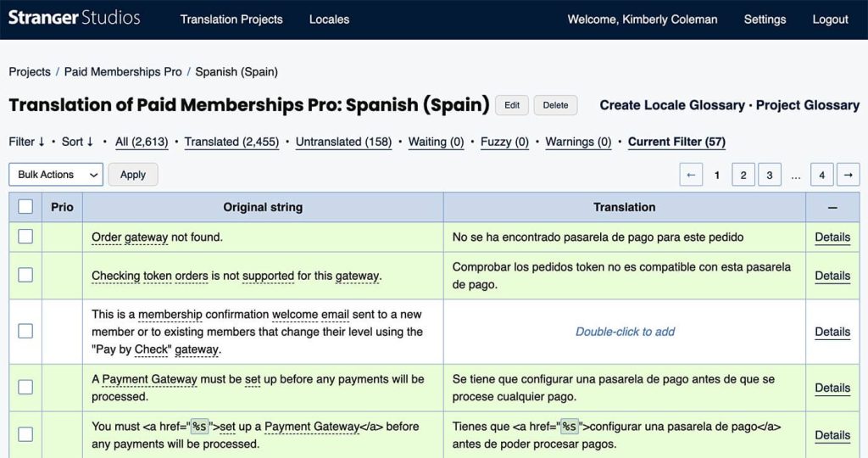Open Details for 'A Payment Gateway must be set up' row
The image size is (868, 458).
coord(832,388)
